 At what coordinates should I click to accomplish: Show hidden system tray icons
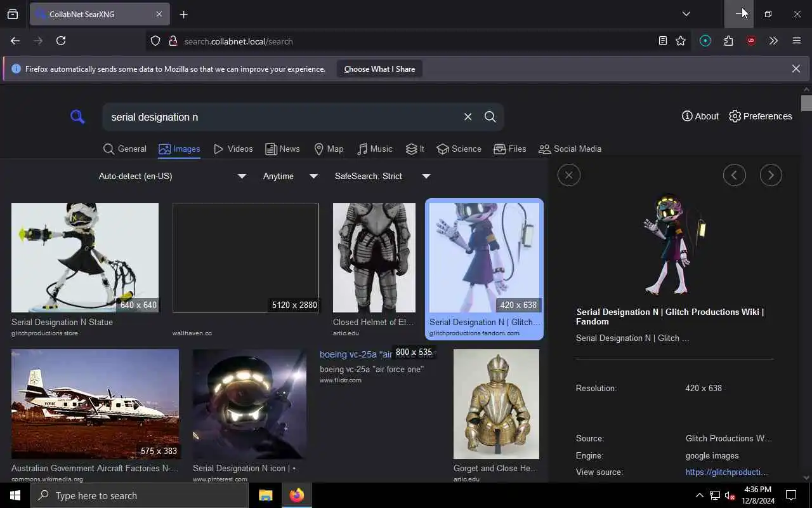(x=699, y=495)
